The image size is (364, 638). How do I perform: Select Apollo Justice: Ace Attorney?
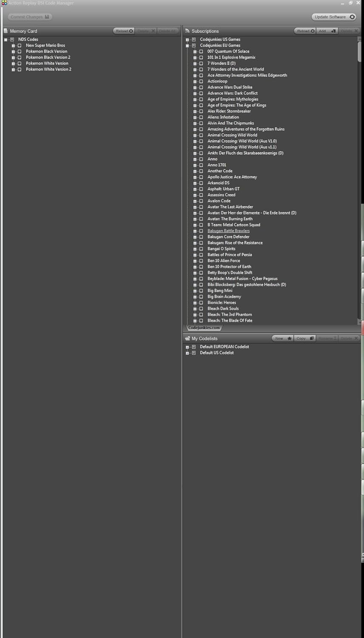point(232,177)
